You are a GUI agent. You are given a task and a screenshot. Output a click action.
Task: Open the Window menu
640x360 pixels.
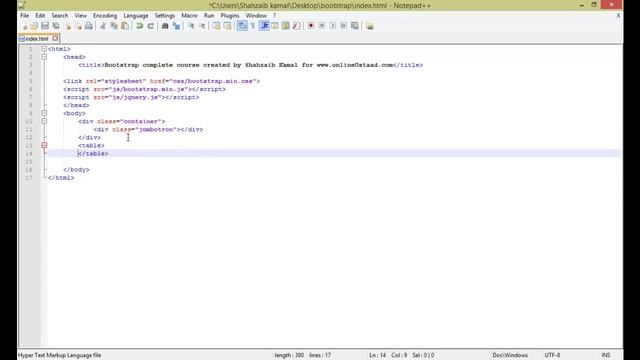tap(256, 16)
